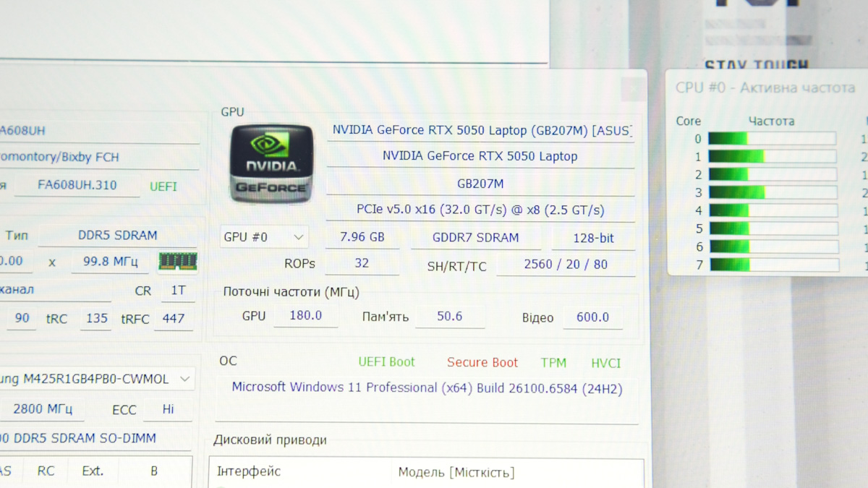Screen dimensions: 868x488
Task: Click the Core 7 frequency bar
Action: point(774,265)
